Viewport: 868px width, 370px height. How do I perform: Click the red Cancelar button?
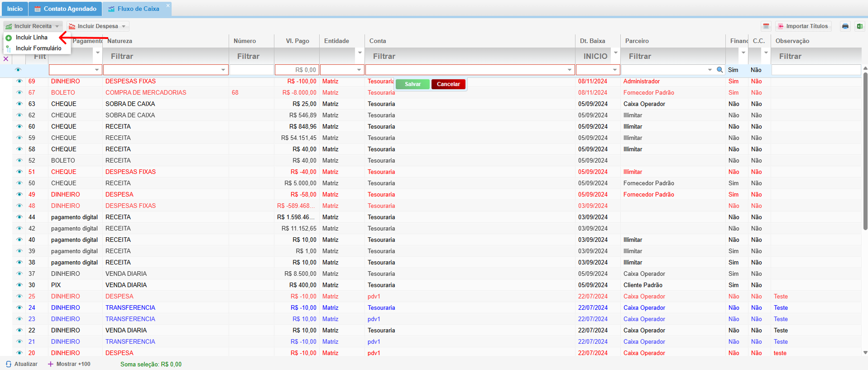pyautogui.click(x=448, y=84)
